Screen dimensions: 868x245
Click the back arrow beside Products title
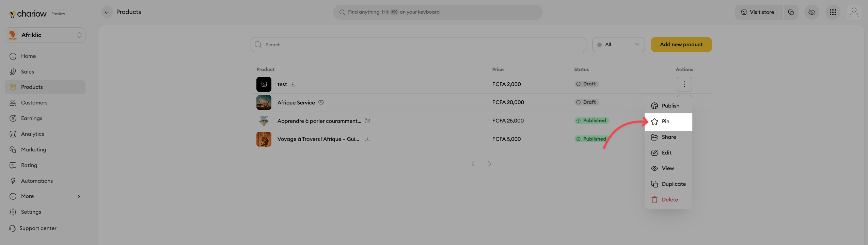tap(107, 12)
